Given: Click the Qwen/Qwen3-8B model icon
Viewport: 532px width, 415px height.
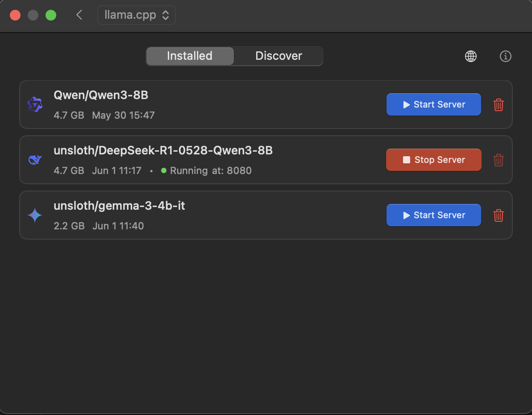Looking at the screenshot, I should click(35, 104).
